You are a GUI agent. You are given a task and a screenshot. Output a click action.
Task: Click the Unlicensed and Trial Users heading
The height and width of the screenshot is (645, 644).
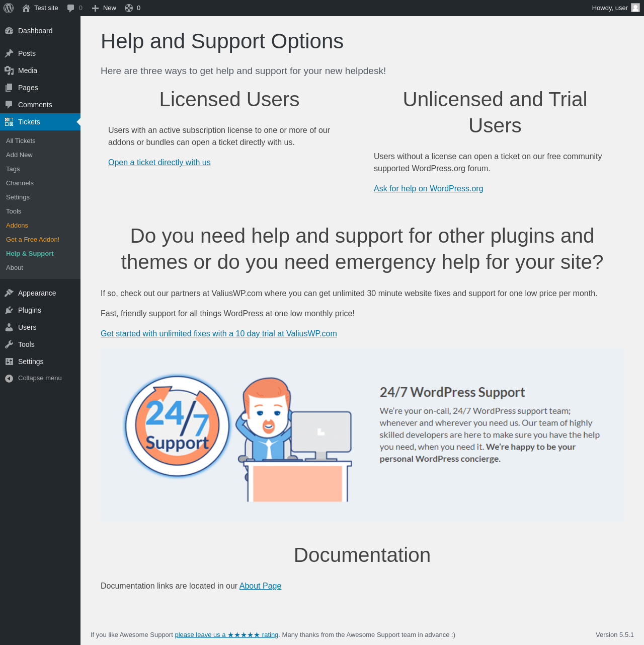coord(495,112)
